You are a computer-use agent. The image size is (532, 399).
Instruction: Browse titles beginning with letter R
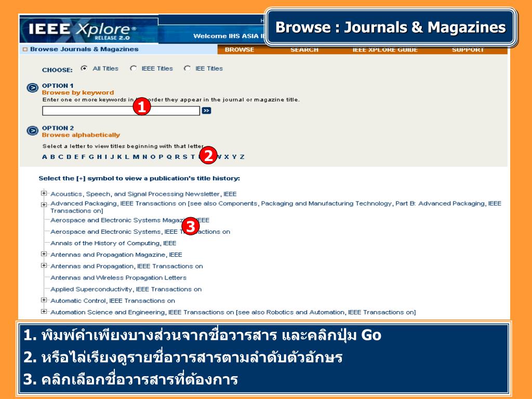point(178,157)
